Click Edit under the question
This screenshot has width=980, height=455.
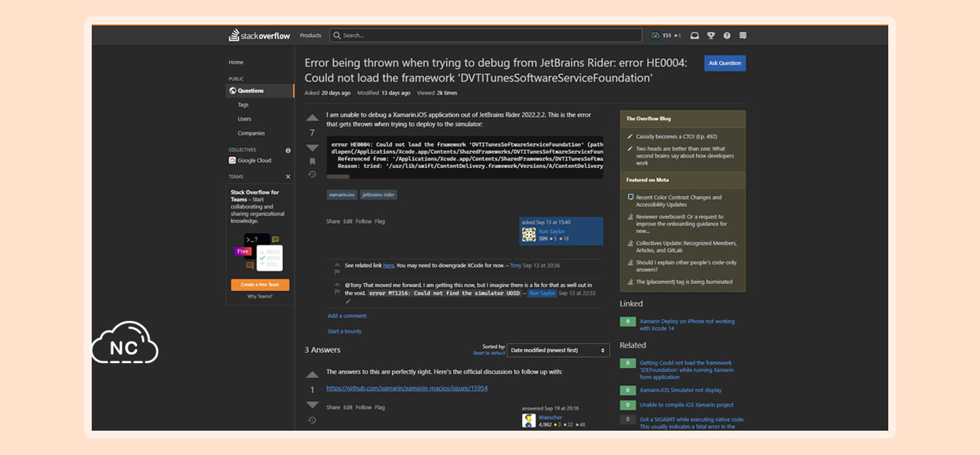348,221
